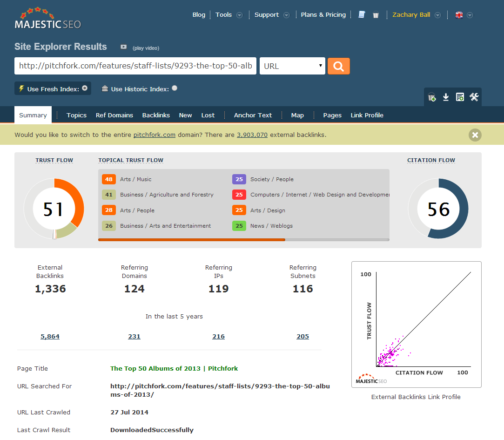Open the bucket list icon in header
This screenshot has width=504, height=440.
pos(376,15)
